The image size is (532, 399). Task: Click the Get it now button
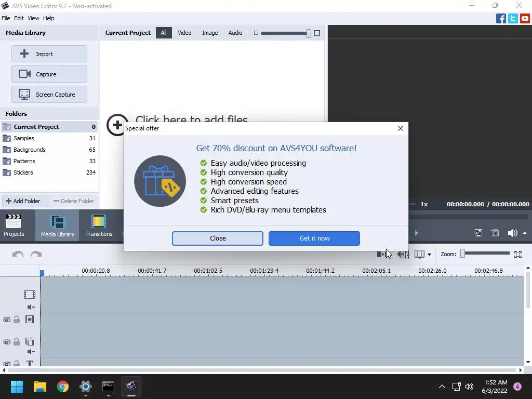coord(314,238)
